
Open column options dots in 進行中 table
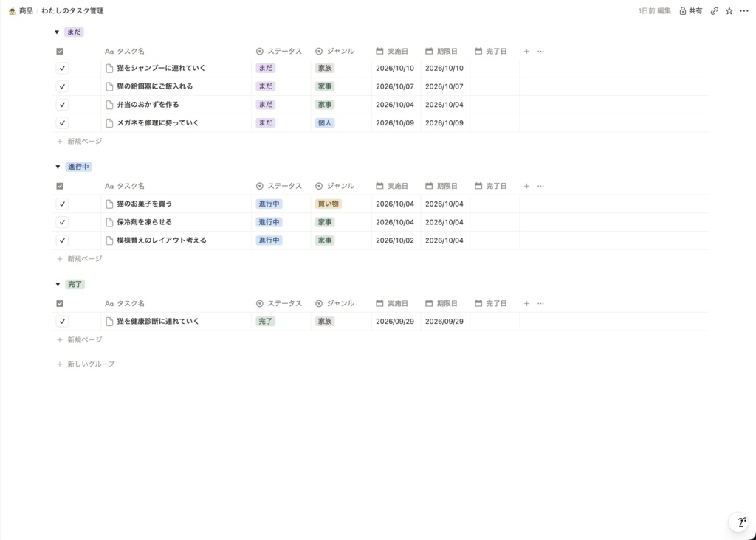pyautogui.click(x=540, y=186)
